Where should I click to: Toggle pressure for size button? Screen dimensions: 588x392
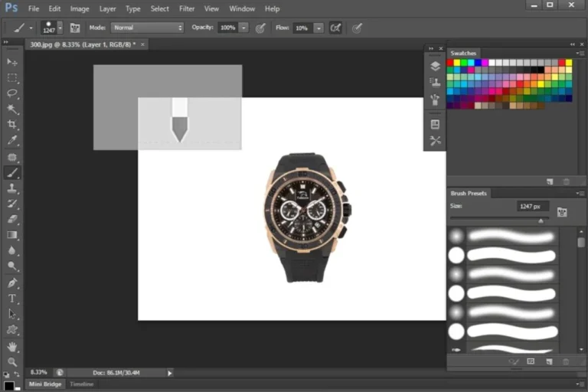(x=357, y=28)
